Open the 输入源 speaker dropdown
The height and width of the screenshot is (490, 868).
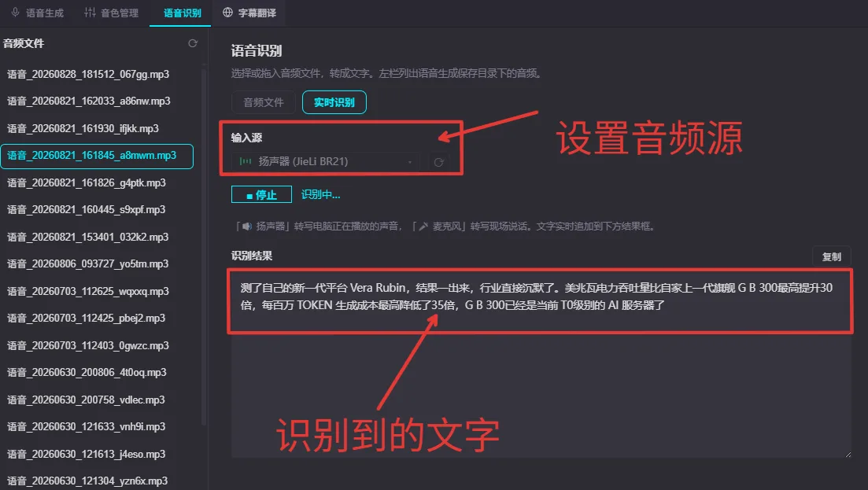pos(326,161)
